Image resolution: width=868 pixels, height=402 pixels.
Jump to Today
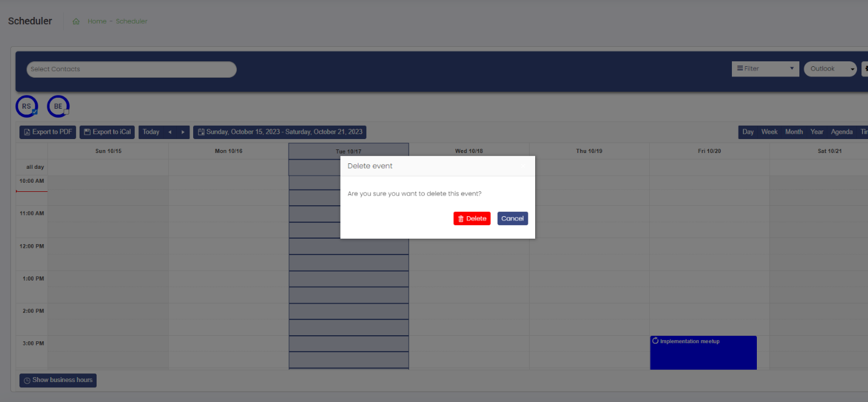[x=151, y=132]
